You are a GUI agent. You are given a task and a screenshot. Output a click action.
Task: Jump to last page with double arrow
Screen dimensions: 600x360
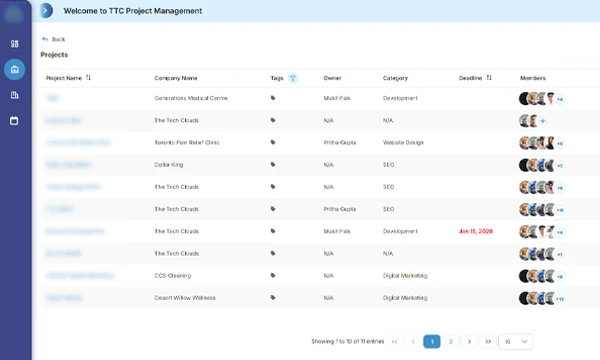tap(488, 342)
